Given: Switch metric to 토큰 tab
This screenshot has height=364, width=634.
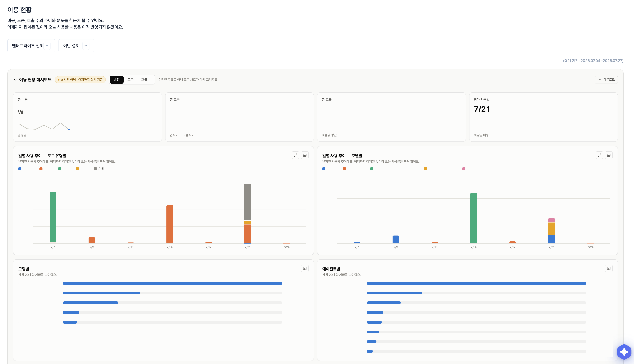Looking at the screenshot, I should point(130,80).
